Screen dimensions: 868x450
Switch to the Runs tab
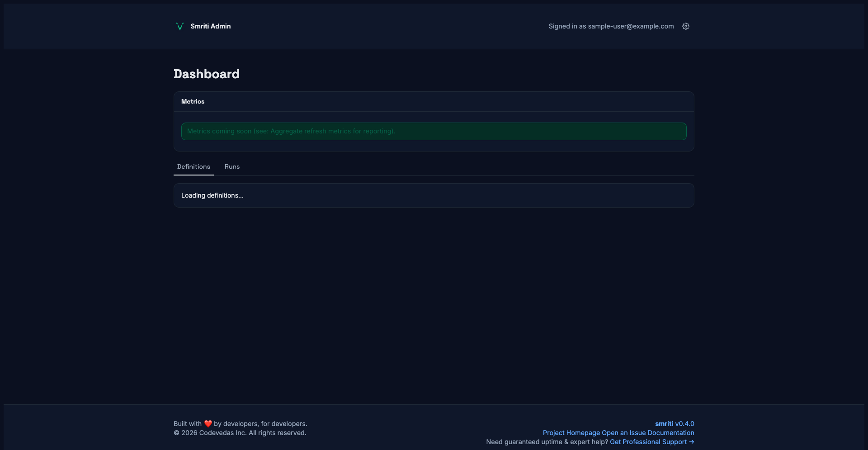(x=232, y=166)
